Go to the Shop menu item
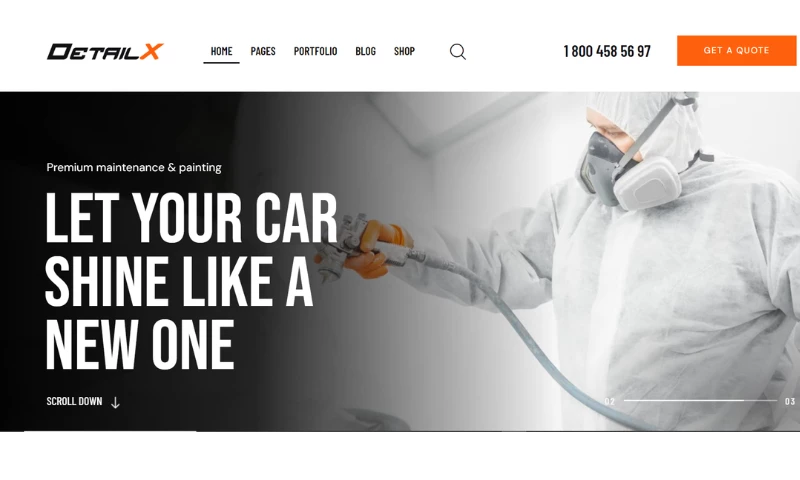This screenshot has height=480, width=800. pyautogui.click(x=404, y=51)
